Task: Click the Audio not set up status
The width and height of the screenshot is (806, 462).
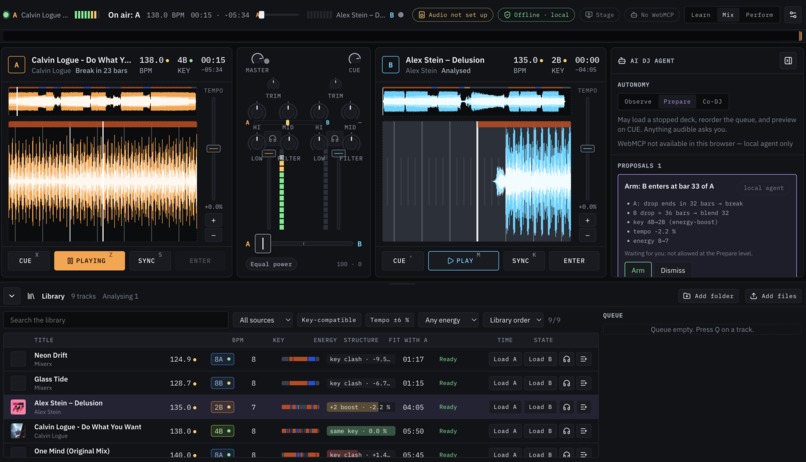Action: pyautogui.click(x=452, y=15)
